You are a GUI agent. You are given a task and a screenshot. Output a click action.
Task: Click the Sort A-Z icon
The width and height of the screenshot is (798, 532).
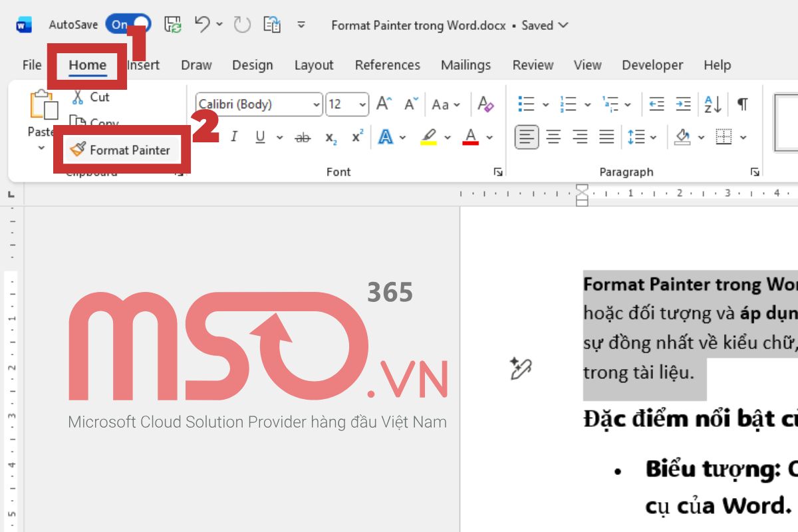click(x=713, y=104)
